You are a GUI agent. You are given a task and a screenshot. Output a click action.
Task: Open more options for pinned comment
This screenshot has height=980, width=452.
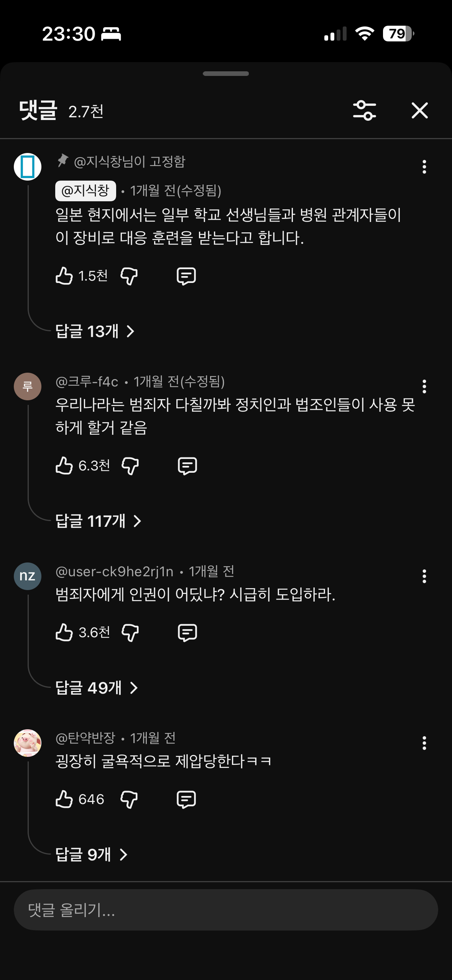pos(424,167)
